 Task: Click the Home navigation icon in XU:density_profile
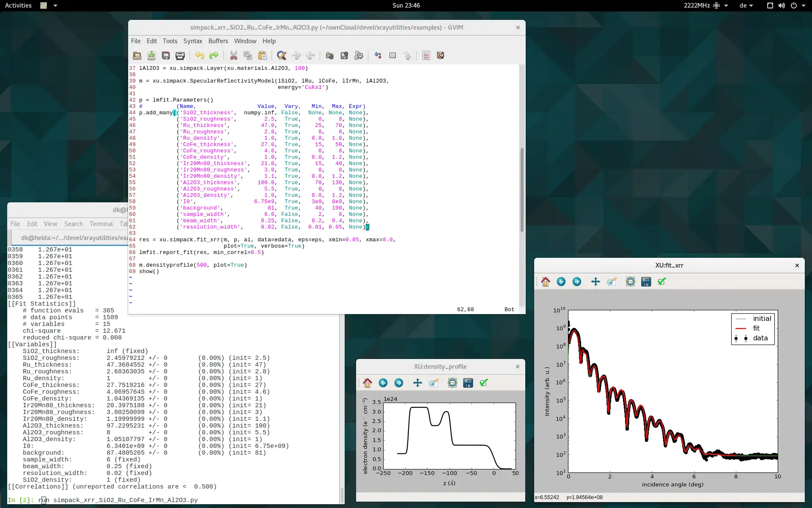[367, 383]
